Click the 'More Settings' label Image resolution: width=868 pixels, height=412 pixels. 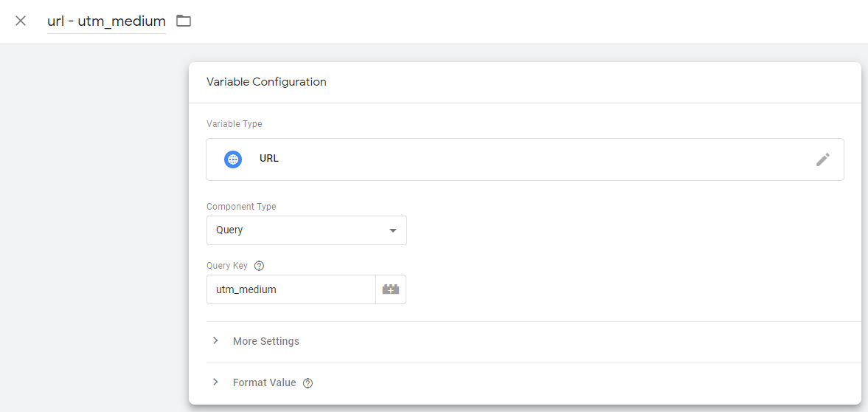pyautogui.click(x=265, y=341)
